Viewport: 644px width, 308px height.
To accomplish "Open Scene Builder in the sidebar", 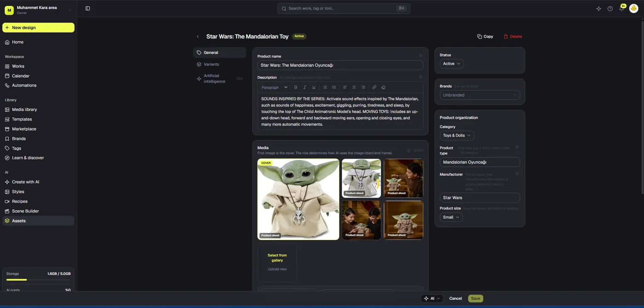I will pyautogui.click(x=38, y=211).
